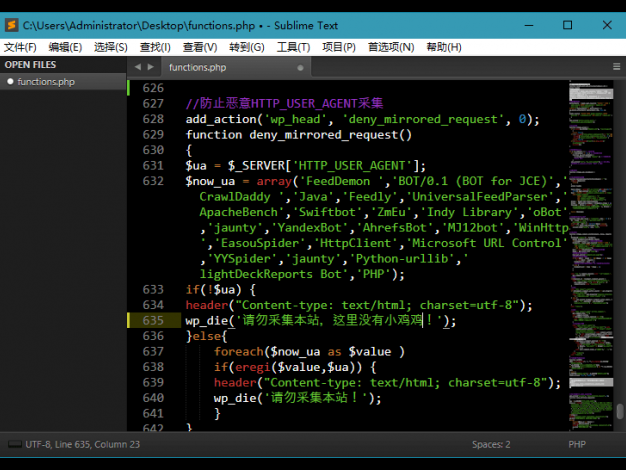Click 'Python-urllib' in the array
This screenshot has width=626, height=470.
point(404,259)
